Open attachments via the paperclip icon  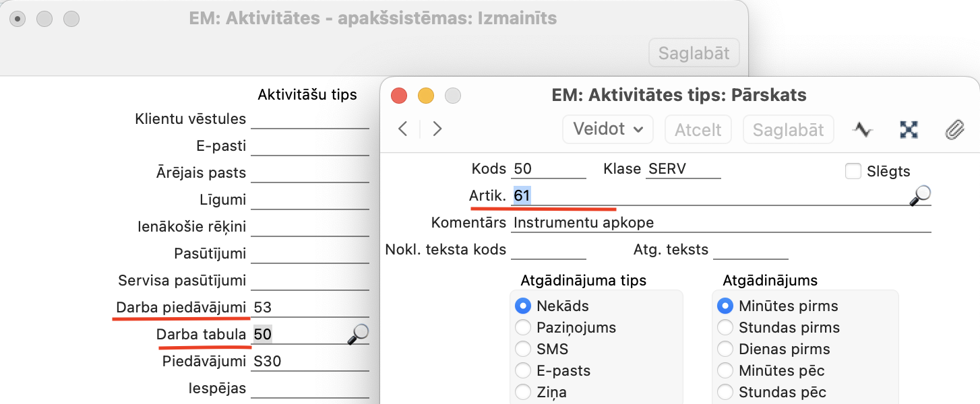point(954,129)
